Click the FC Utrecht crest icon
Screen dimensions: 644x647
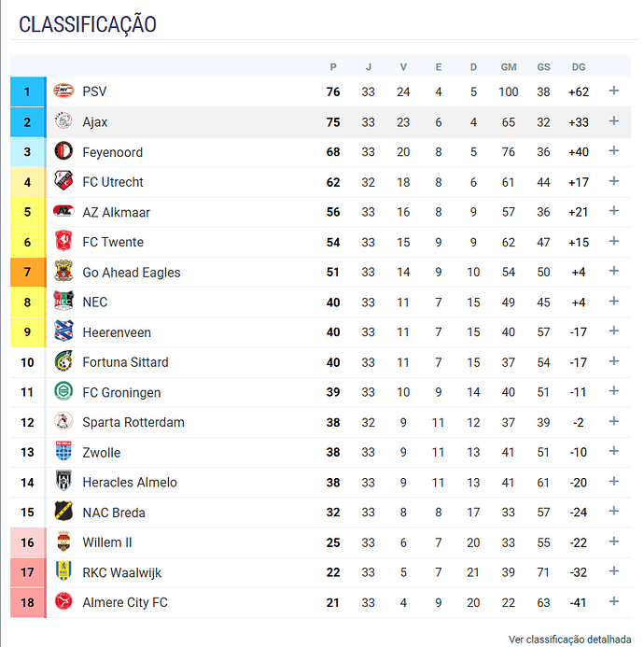tap(63, 181)
